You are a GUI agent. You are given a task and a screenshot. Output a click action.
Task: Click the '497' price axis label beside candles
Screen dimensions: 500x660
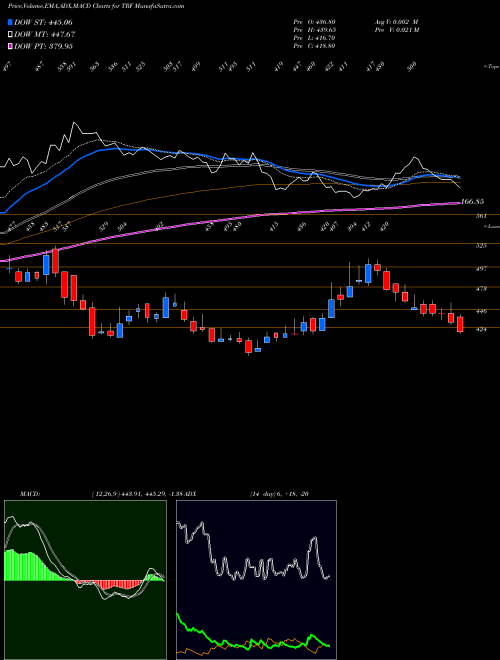[x=481, y=268]
